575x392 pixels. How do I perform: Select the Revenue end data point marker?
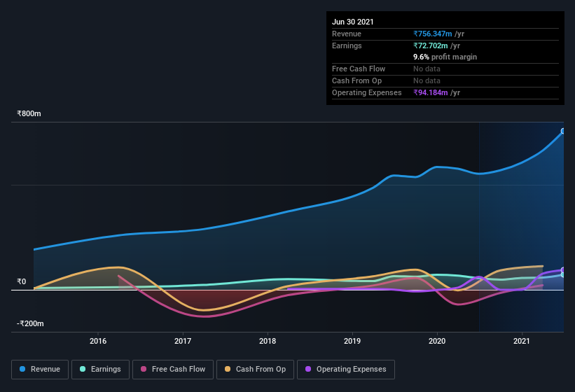pos(563,131)
